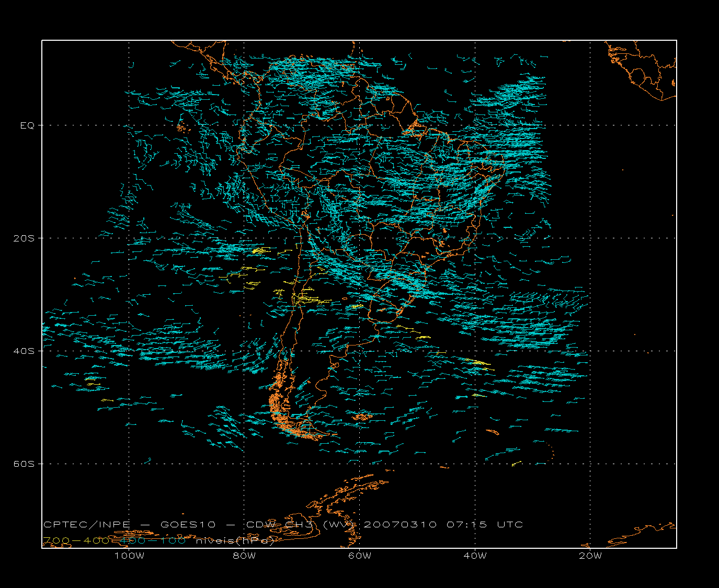Click the 60W longitude label
The height and width of the screenshot is (588, 719).
pyautogui.click(x=360, y=556)
